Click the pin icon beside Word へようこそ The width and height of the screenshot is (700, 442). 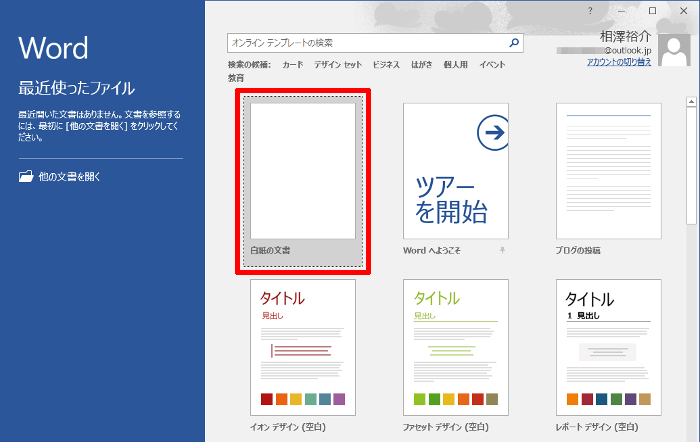[x=502, y=250]
